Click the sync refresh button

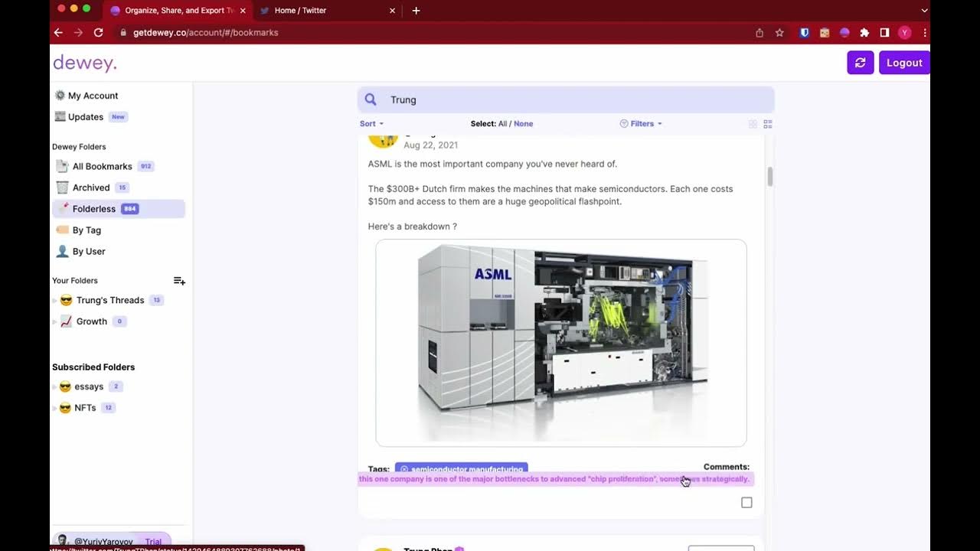860,63
